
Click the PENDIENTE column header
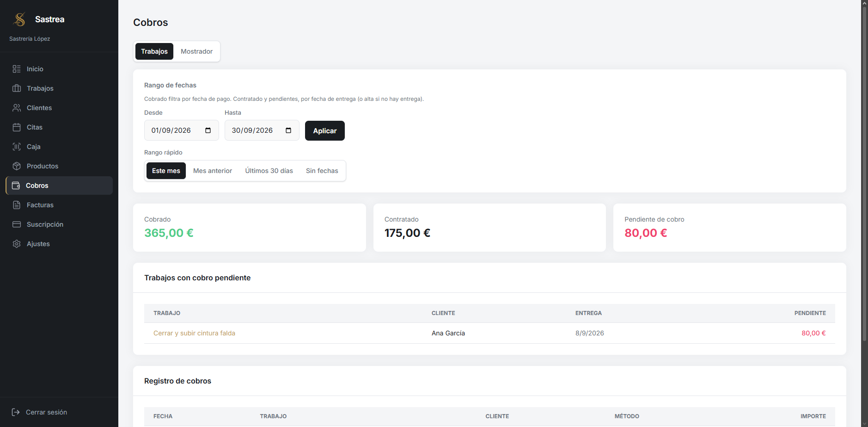pos(810,313)
